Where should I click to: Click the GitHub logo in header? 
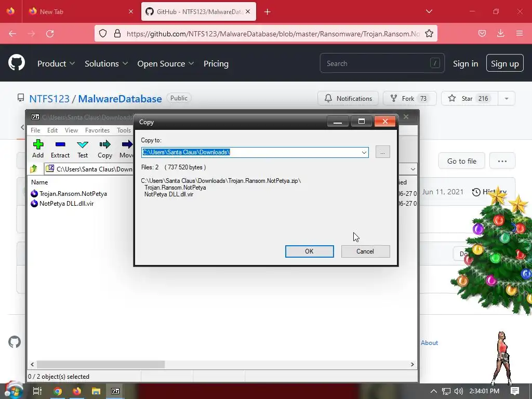click(x=16, y=62)
